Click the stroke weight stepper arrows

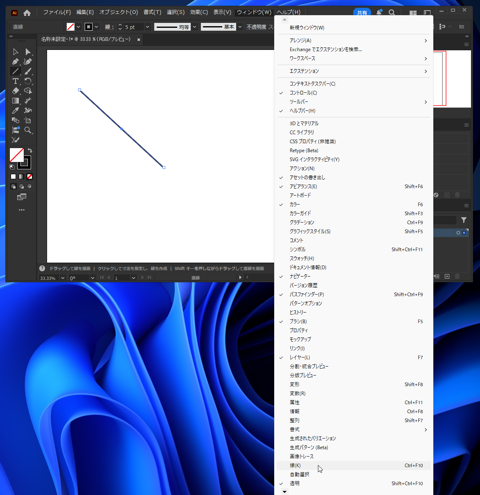pos(120,27)
